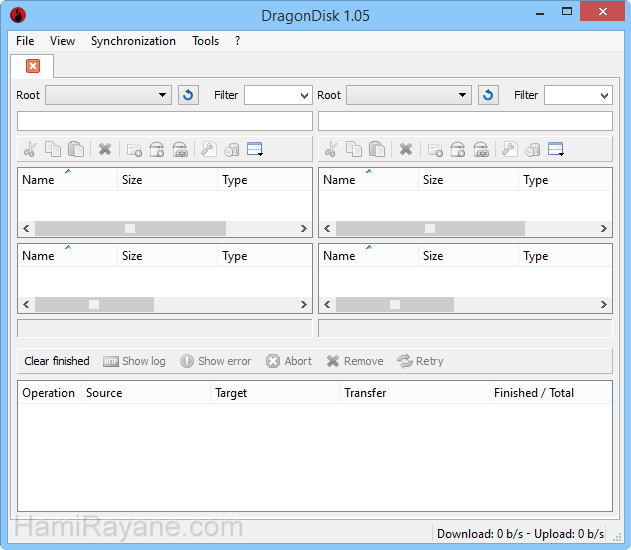The width and height of the screenshot is (631, 550).
Task: Click the Delete X icon in right pane toolbar
Action: [406, 150]
